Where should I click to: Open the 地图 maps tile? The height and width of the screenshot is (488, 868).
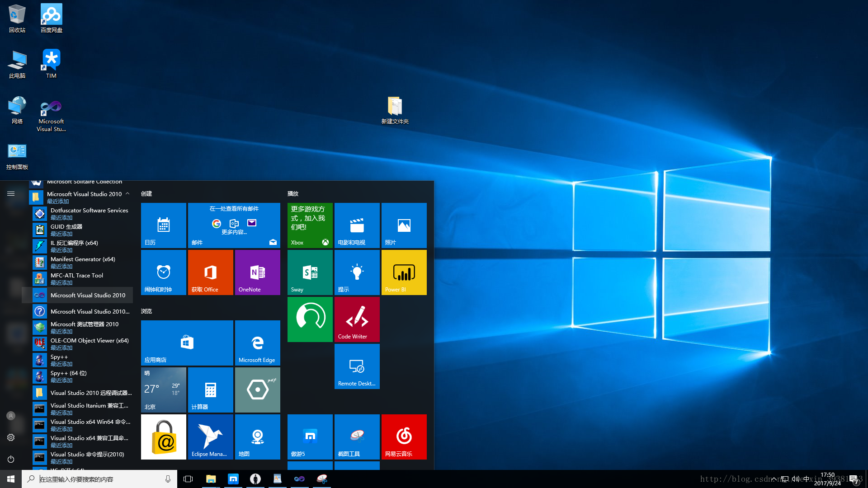pos(258,437)
